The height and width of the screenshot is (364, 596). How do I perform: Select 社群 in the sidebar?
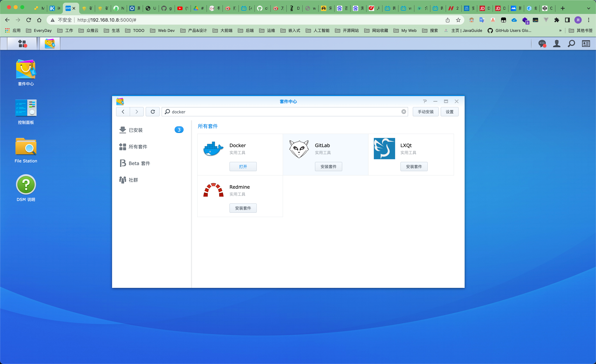(x=151, y=180)
